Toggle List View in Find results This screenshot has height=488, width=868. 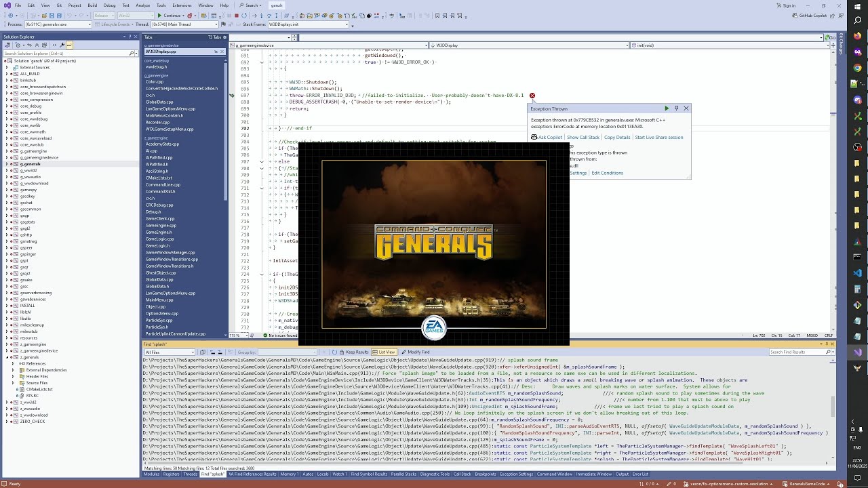coord(384,352)
